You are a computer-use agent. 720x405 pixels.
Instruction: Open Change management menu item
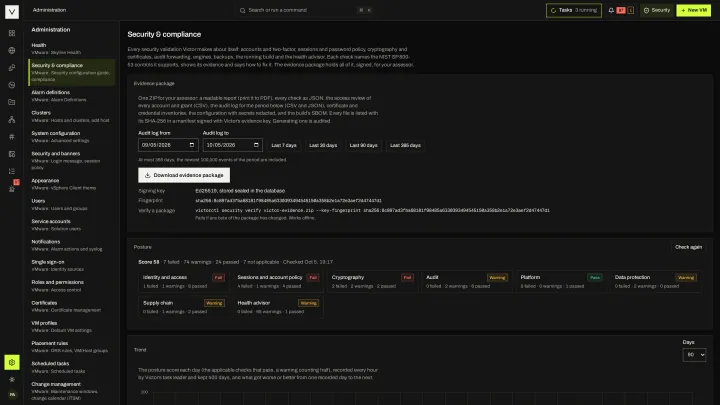[x=71, y=391]
